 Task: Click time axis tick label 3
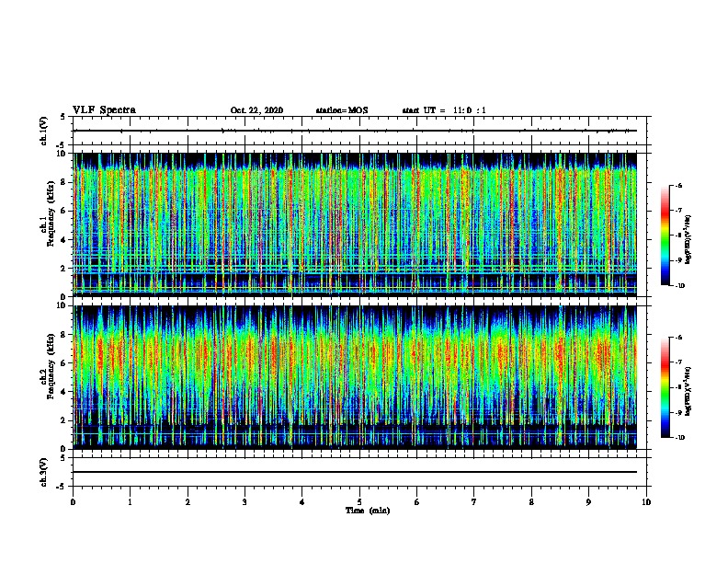[x=245, y=502]
